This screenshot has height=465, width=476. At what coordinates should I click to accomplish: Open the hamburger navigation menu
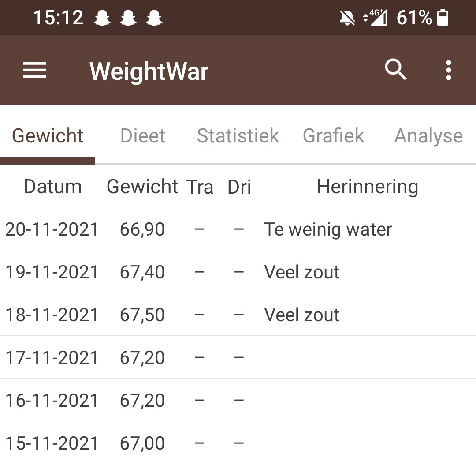[35, 70]
